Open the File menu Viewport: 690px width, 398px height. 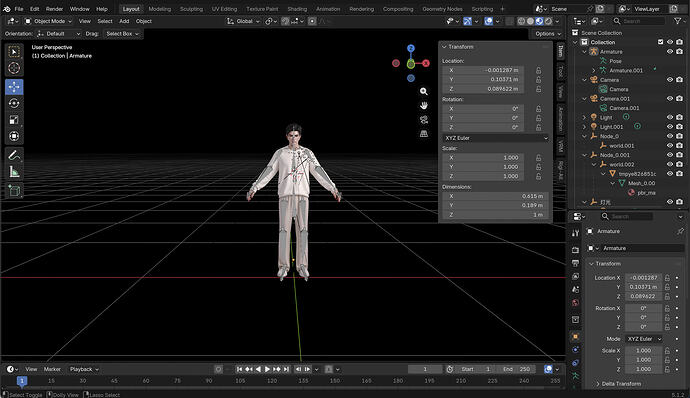tap(19, 9)
